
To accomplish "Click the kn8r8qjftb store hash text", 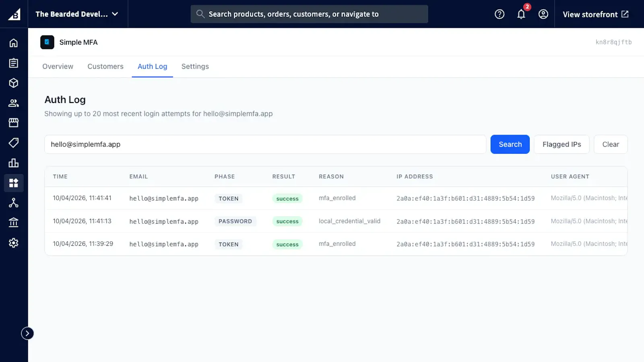I will click(613, 42).
